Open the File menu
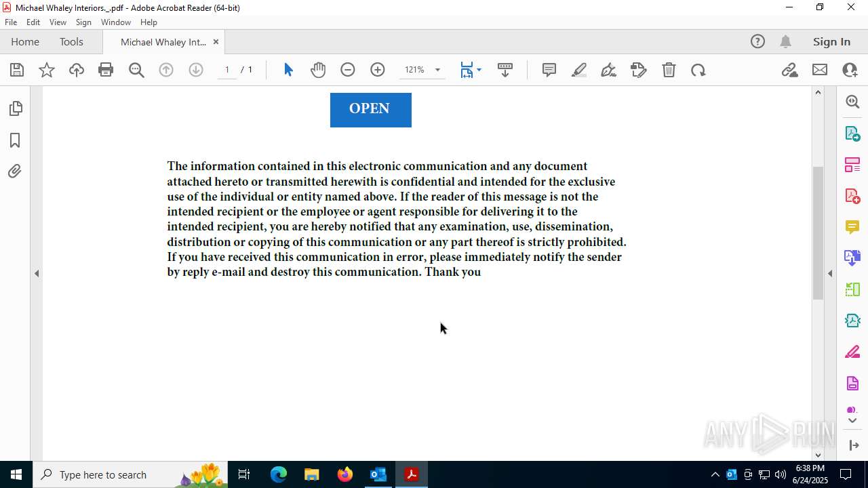This screenshot has height=488, width=868. pos(11,22)
